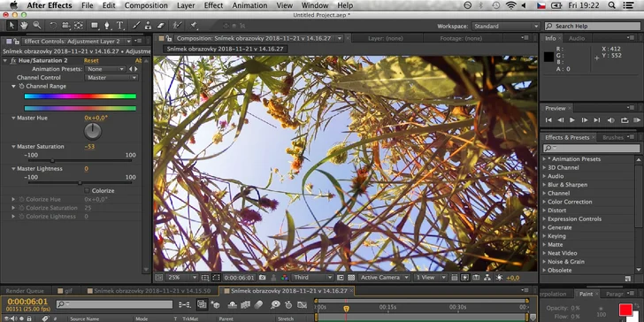The width and height of the screenshot is (644, 322).
Task: Click the Master Saturation -53 value
Action: (x=89, y=147)
